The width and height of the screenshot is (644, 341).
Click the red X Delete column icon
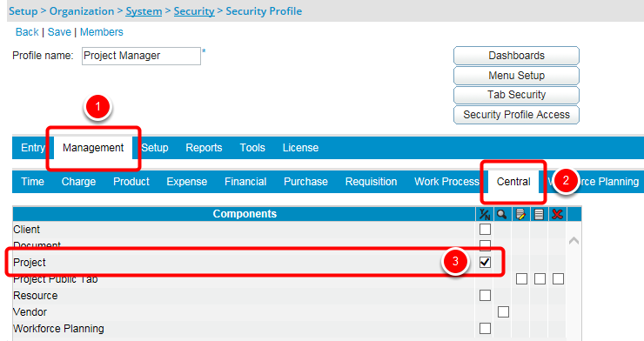557,214
